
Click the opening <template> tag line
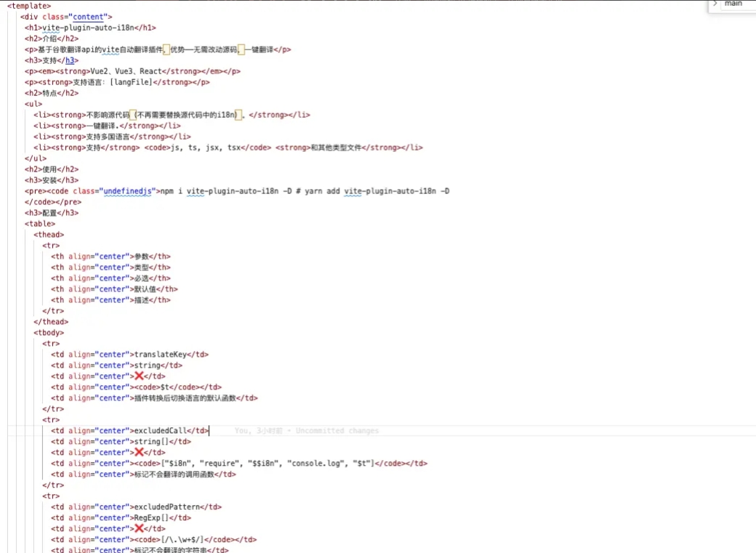(29, 6)
